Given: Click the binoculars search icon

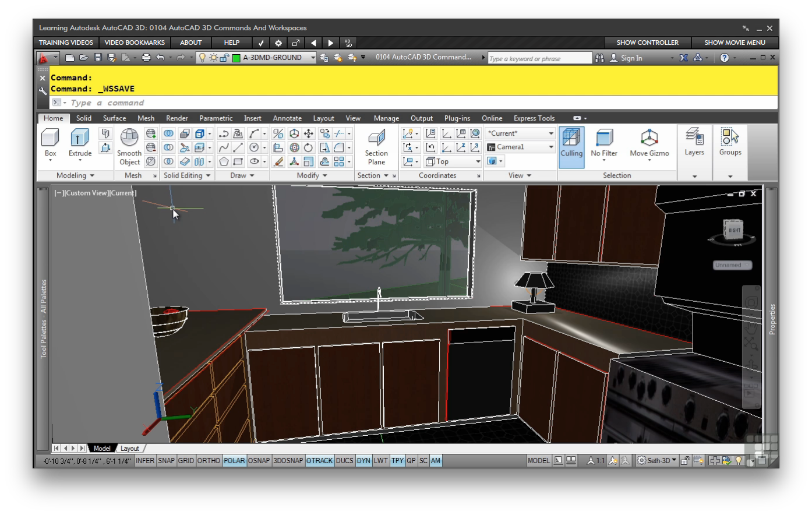Looking at the screenshot, I should tap(599, 58).
